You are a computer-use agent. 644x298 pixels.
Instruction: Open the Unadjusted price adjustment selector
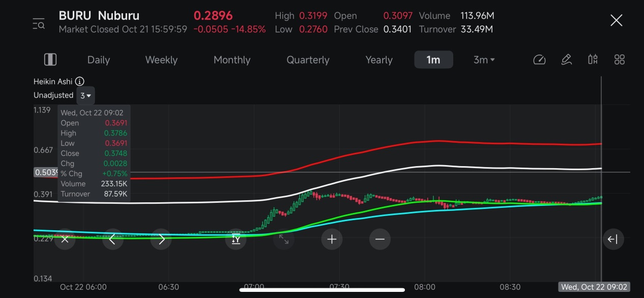(53, 95)
